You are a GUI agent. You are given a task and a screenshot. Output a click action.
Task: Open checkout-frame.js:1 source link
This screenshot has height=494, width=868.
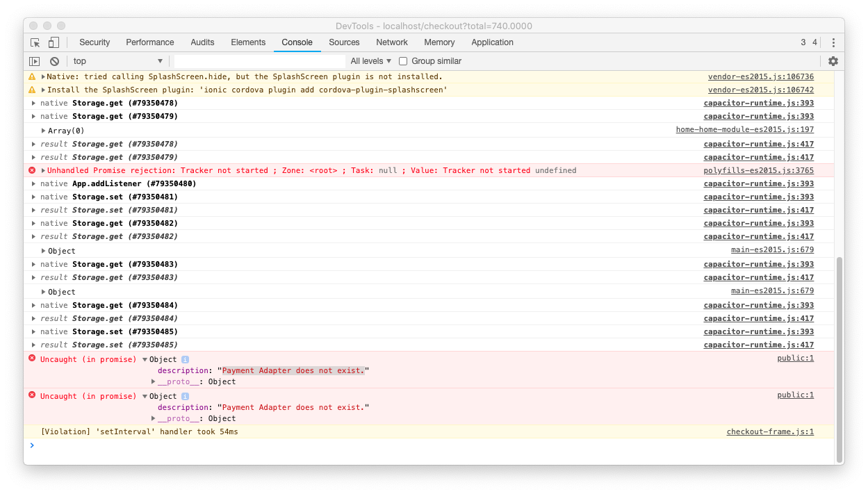770,431
